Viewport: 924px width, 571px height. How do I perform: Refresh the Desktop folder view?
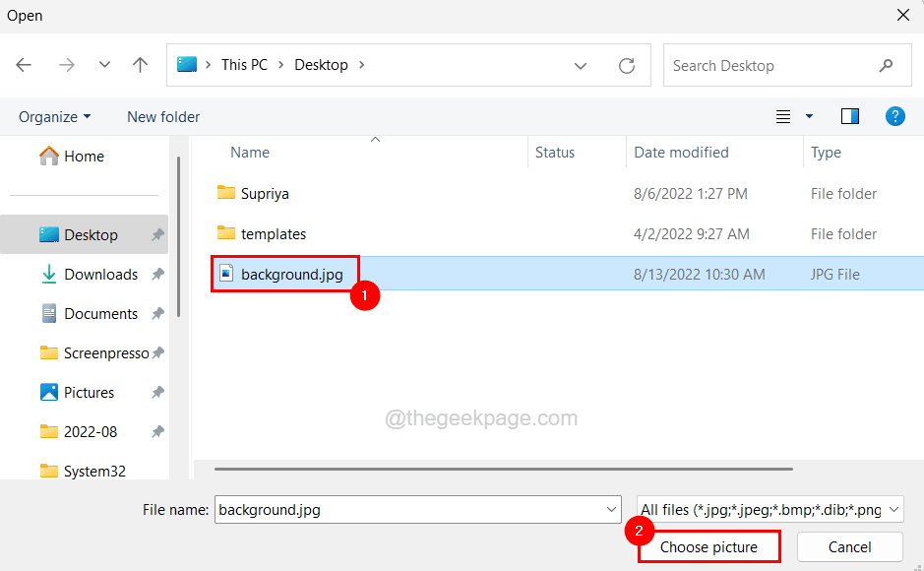point(627,65)
